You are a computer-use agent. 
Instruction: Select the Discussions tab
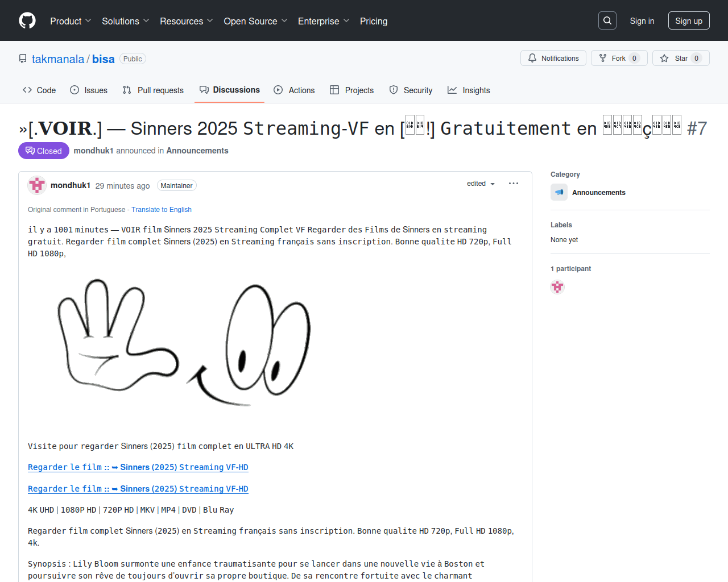[229, 90]
